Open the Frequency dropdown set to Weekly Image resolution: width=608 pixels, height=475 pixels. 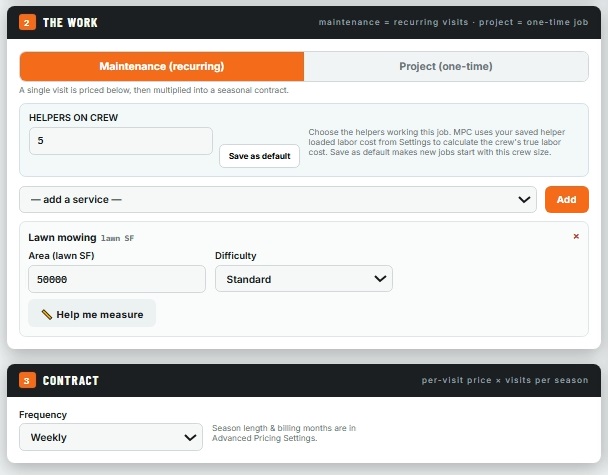111,437
